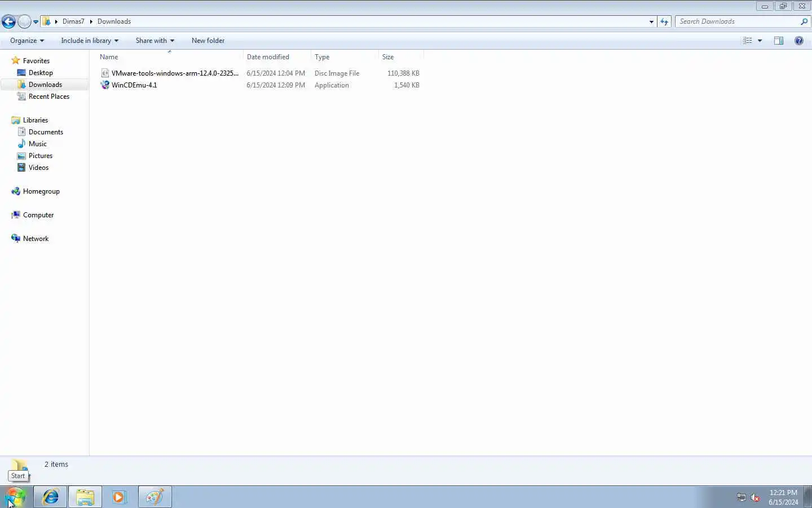Open the Documents library
812x508 pixels.
[x=46, y=132]
